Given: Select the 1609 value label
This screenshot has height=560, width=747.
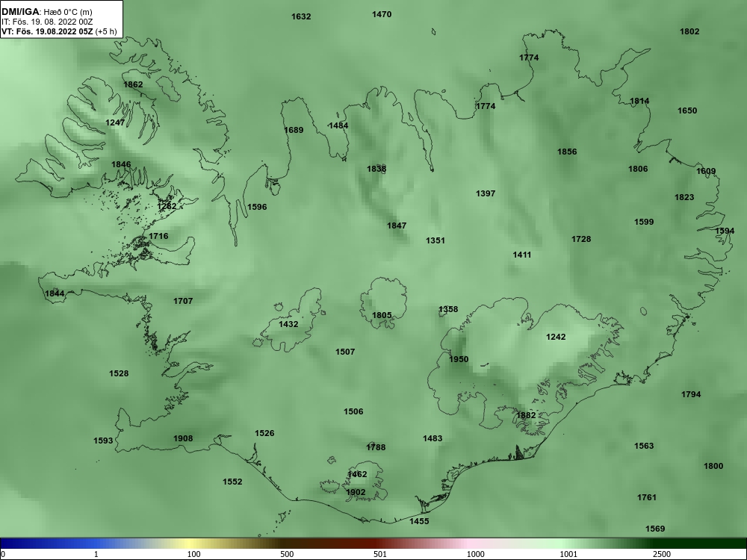Looking at the screenshot, I should (x=706, y=172).
